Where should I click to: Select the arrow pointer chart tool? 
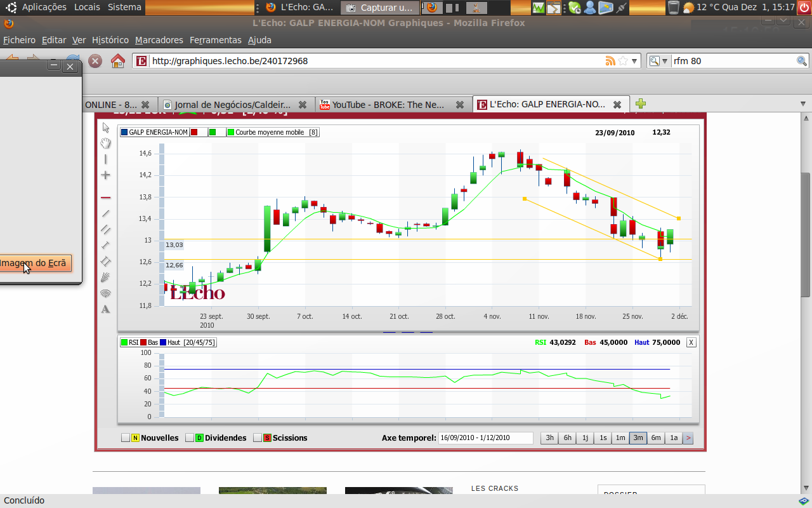coord(106,128)
